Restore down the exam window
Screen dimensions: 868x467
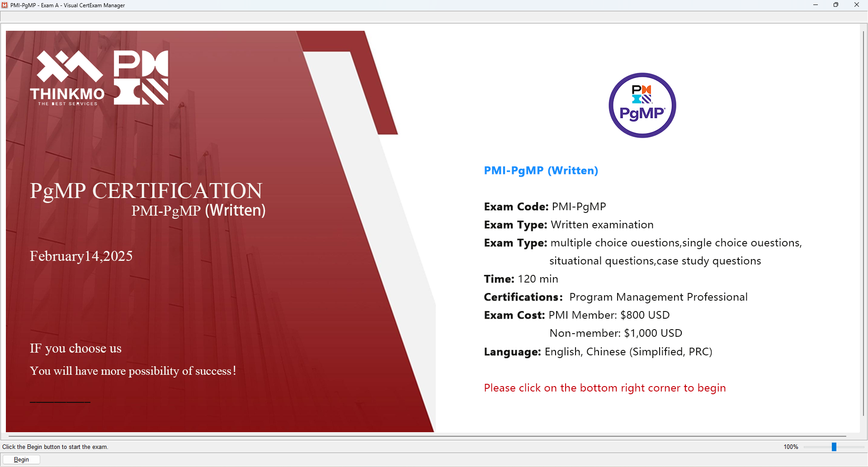[836, 5]
